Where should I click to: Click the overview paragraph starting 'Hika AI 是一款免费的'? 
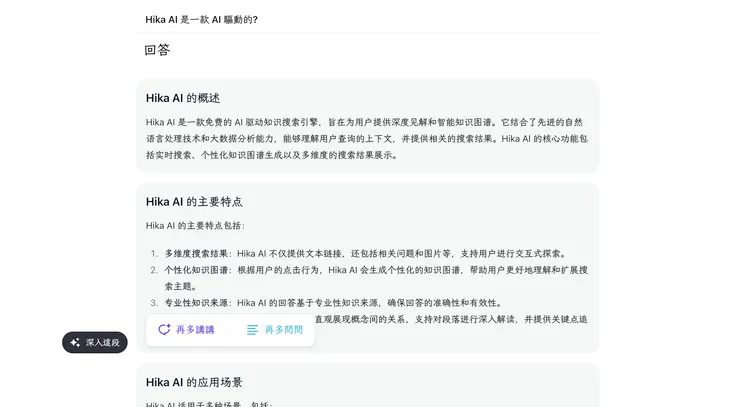[367, 139]
